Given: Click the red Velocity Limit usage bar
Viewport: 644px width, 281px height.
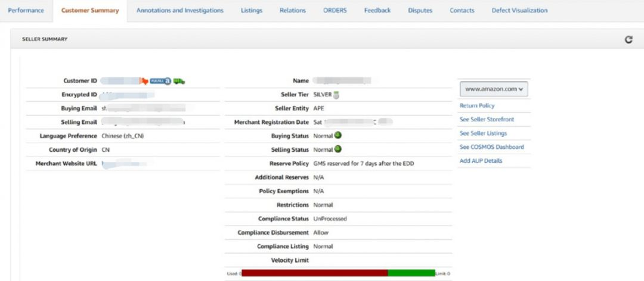Looking at the screenshot, I should click(x=314, y=273).
